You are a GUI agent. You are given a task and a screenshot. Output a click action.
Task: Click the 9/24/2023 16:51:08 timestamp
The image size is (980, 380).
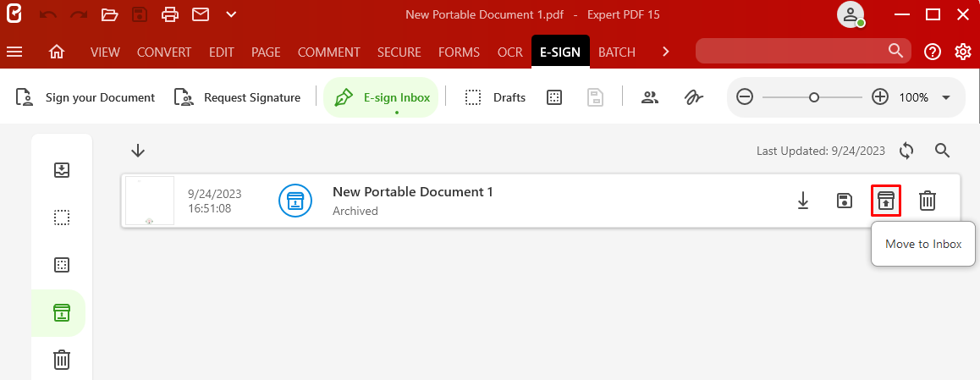pos(214,201)
